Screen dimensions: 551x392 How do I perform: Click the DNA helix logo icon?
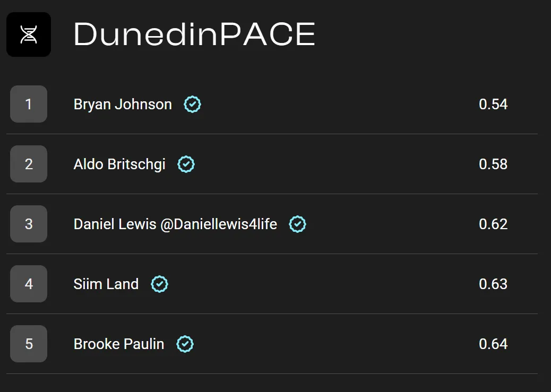[x=29, y=34]
